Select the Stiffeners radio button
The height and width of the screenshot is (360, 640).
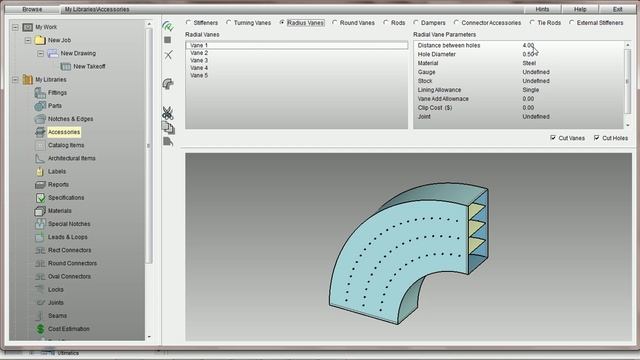pyautogui.click(x=188, y=22)
